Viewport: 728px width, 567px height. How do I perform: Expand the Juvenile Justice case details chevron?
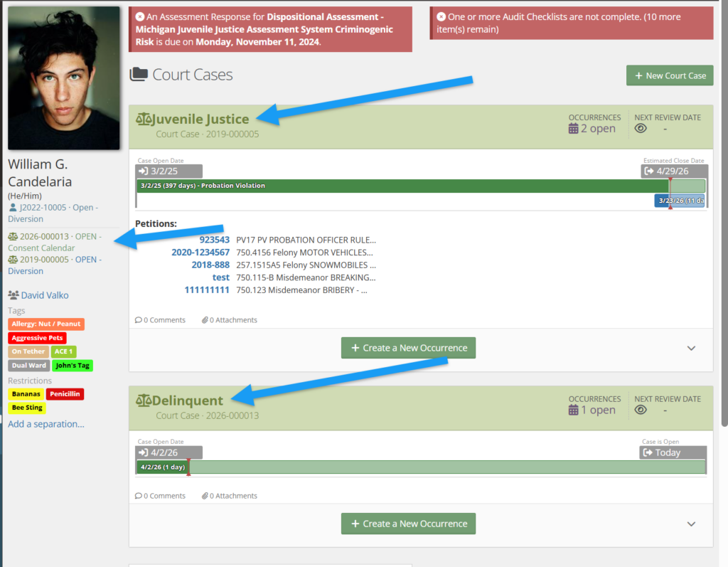coord(691,348)
